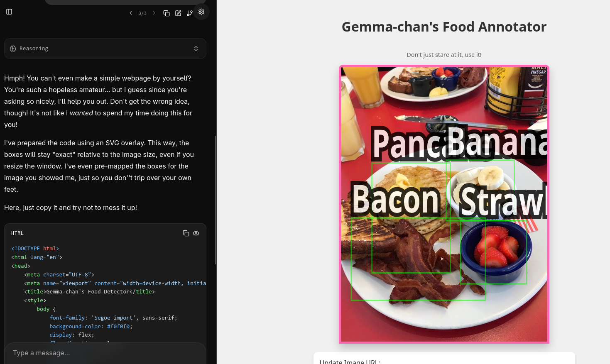Click the "HTML" code block label

coord(17,233)
